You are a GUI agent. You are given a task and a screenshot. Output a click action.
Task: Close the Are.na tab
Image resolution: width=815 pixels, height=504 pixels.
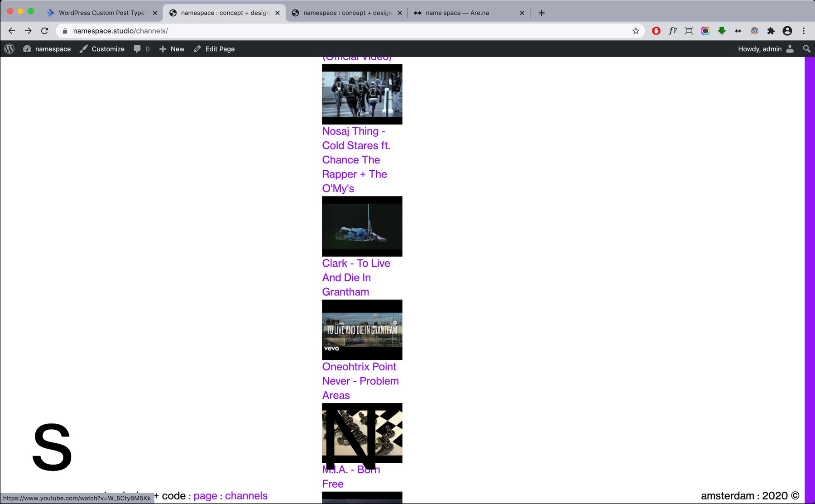[522, 13]
